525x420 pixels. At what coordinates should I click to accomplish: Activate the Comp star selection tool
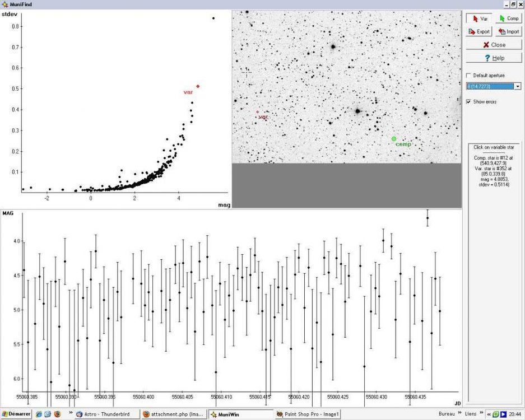point(509,18)
